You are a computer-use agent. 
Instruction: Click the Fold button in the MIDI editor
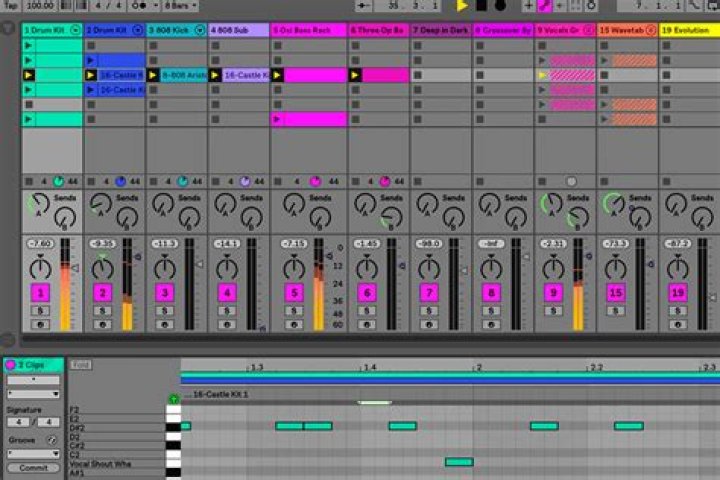pyautogui.click(x=81, y=365)
